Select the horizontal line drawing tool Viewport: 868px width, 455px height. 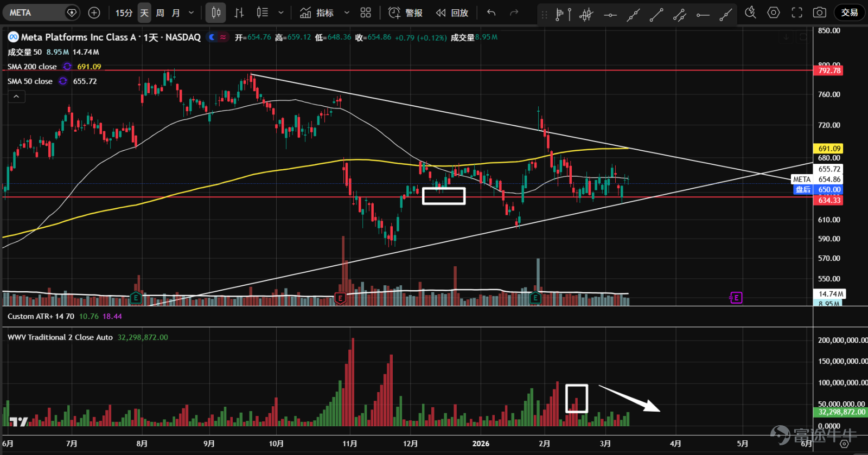pyautogui.click(x=610, y=15)
